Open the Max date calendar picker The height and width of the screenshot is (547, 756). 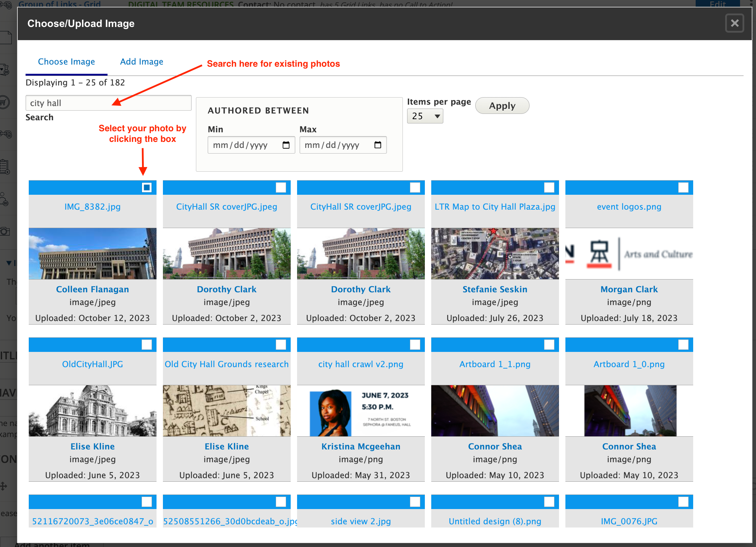378,145
